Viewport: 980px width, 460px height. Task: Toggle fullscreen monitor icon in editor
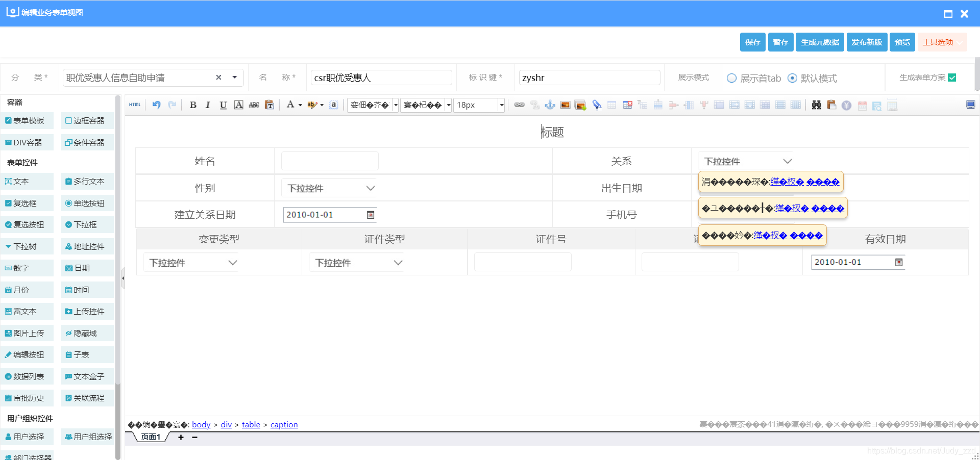pos(971,105)
